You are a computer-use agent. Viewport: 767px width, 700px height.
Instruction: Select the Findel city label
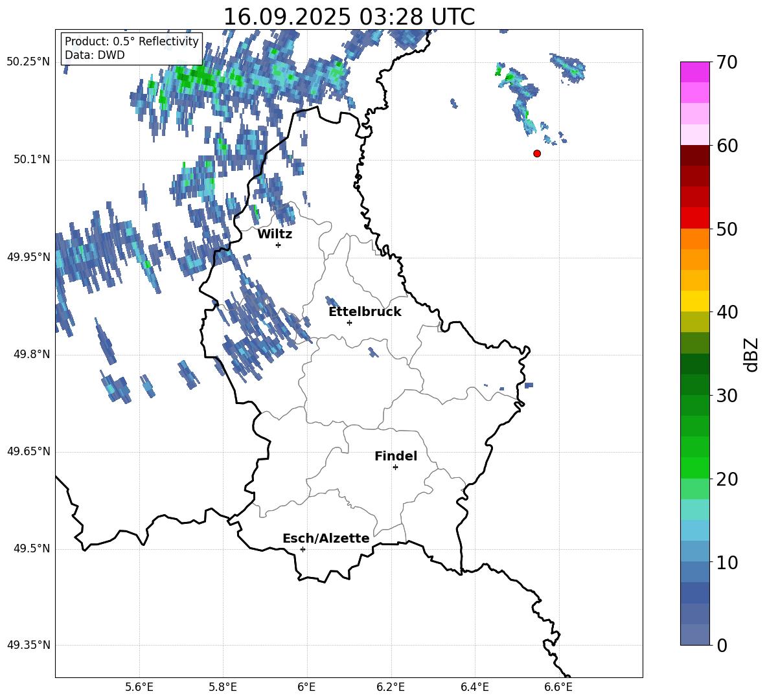pos(395,457)
